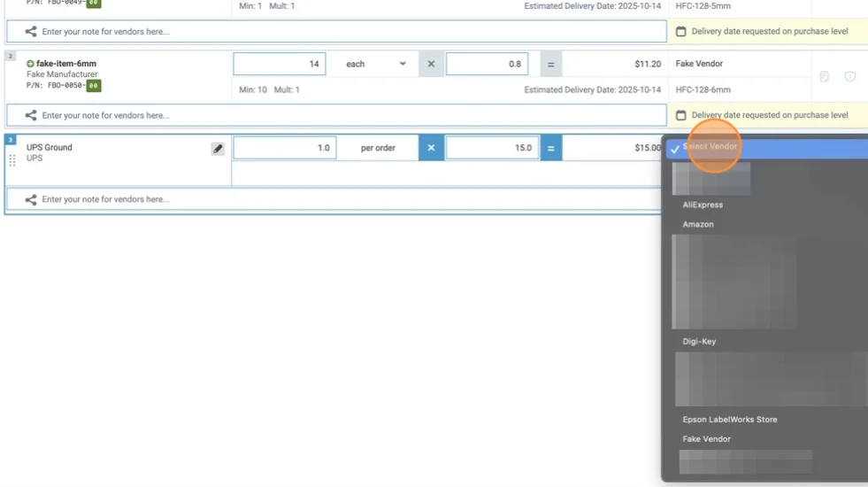Click the document icon on fake-item-6mm row

(x=824, y=77)
